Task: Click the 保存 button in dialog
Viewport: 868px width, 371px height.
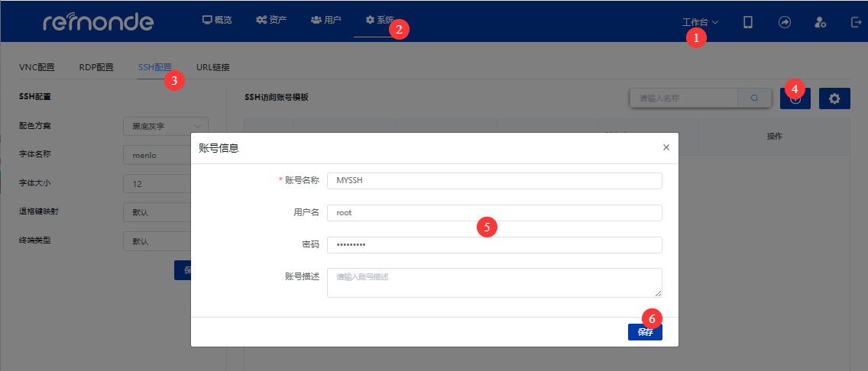Action: 645,332
